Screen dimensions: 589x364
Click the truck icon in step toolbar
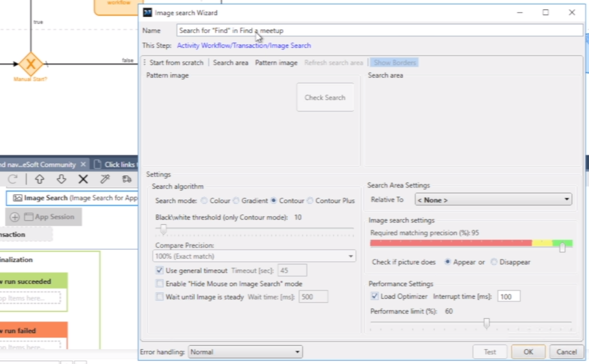click(127, 179)
